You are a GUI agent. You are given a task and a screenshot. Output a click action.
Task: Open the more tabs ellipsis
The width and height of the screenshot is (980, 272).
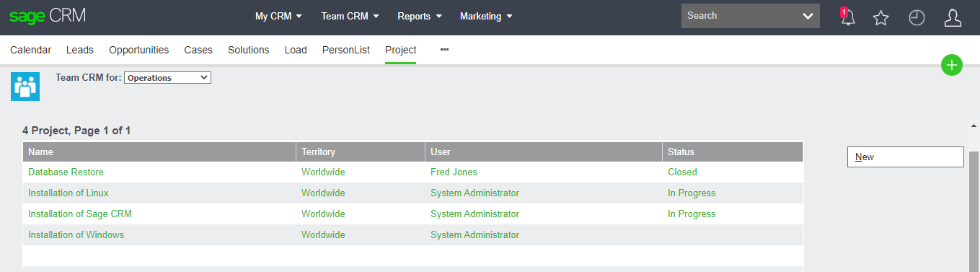pyautogui.click(x=444, y=50)
